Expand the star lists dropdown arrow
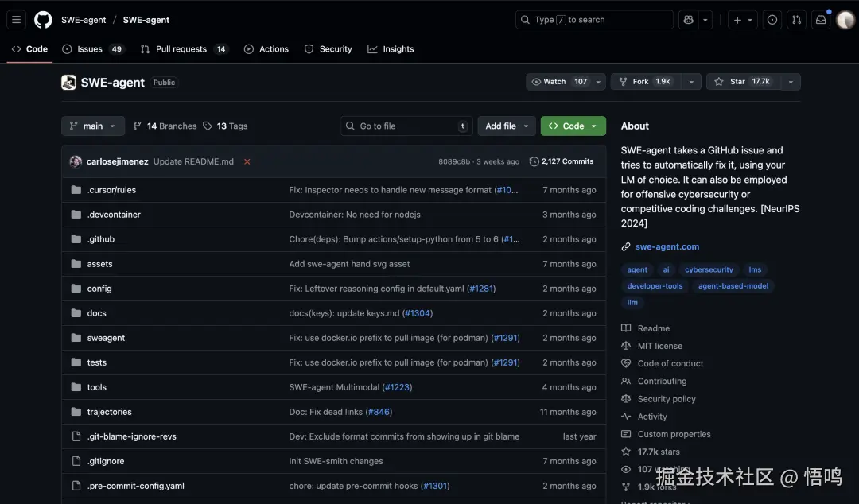The height and width of the screenshot is (504, 859). (791, 82)
